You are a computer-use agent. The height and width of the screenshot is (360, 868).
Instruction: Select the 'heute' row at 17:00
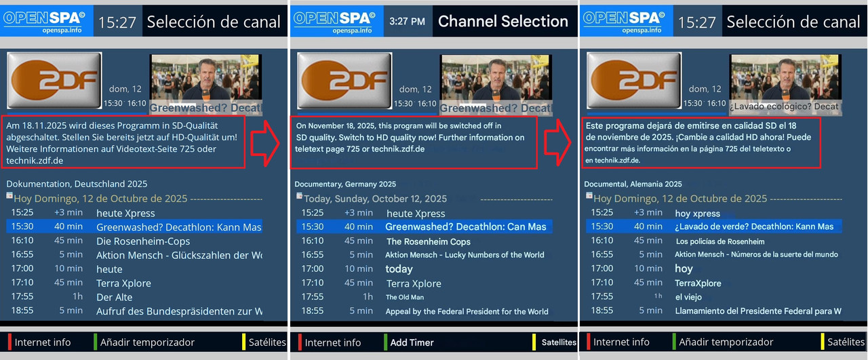[x=134, y=269]
